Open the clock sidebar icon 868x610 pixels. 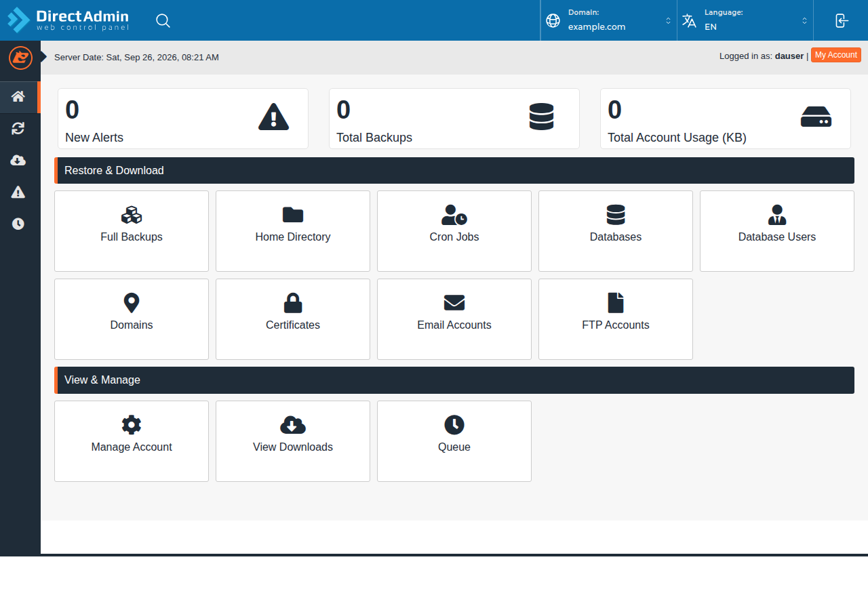click(x=18, y=224)
